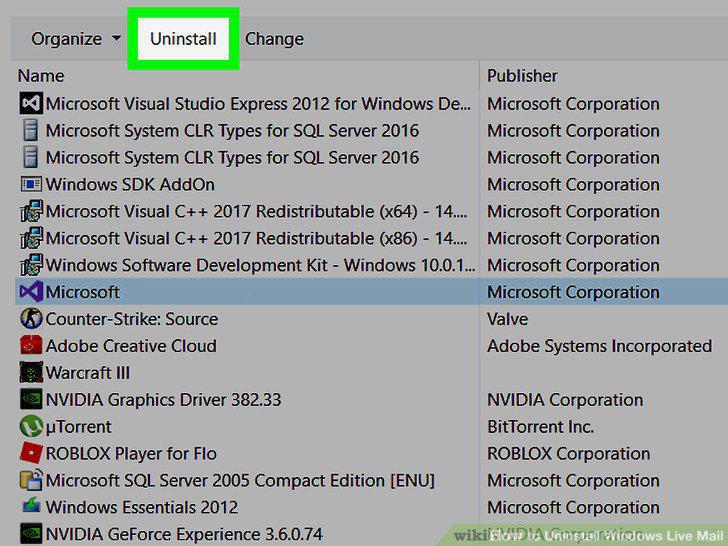Click the Uninstall button
Screen dimensions: 728x546
pyautogui.click(x=183, y=39)
